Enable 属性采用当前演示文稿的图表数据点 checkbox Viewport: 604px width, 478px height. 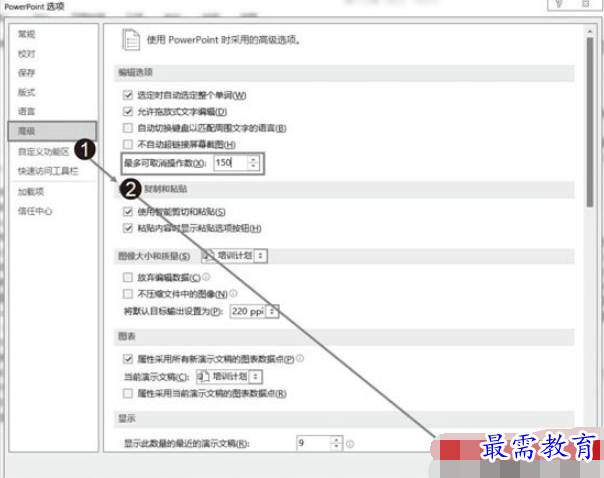click(x=128, y=393)
